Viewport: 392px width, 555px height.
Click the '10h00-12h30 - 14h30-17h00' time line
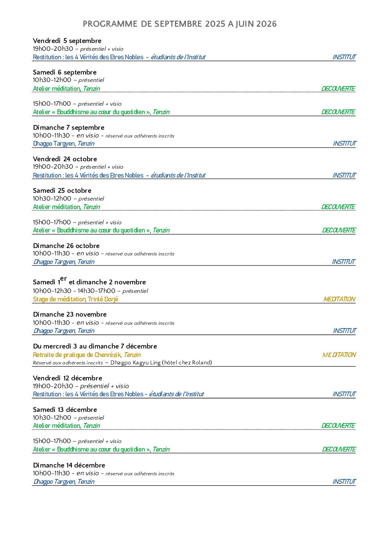74,291
